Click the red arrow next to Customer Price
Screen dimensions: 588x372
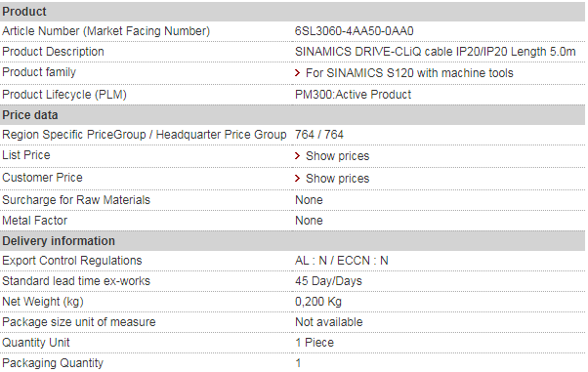pyautogui.click(x=297, y=178)
